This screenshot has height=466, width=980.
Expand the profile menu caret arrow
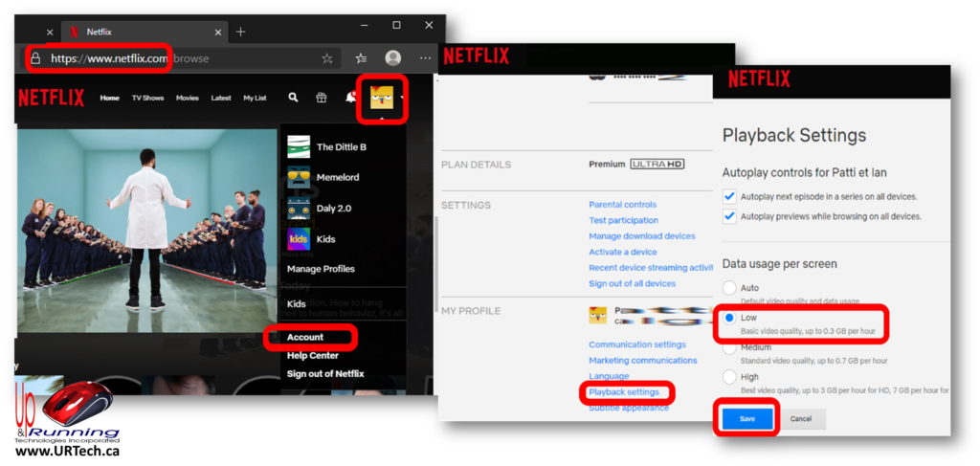(404, 97)
